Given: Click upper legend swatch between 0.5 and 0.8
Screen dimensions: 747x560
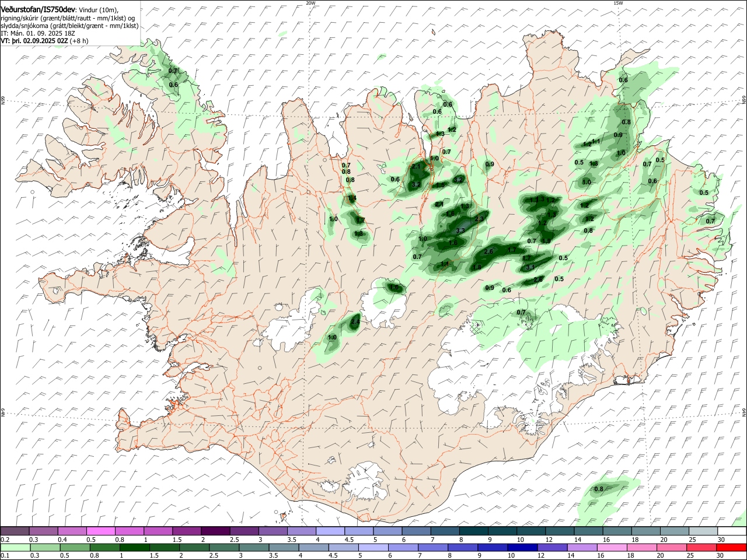Looking at the screenshot, I should pos(101,531).
